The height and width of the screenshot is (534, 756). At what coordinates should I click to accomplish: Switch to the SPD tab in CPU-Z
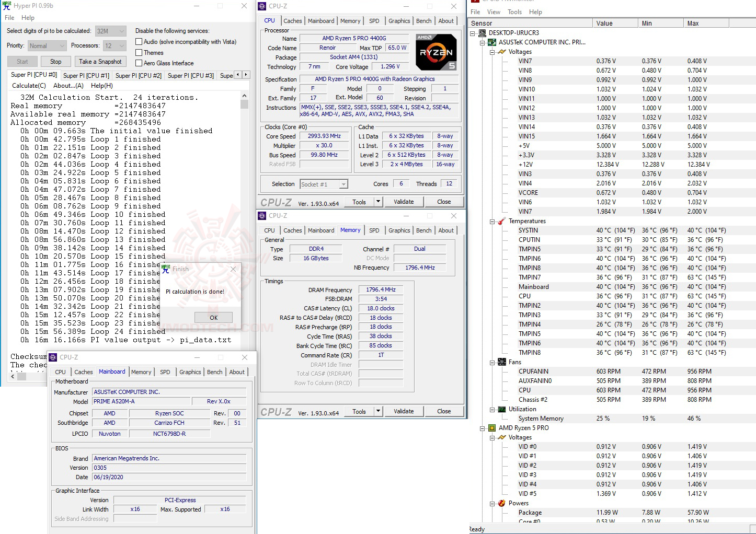[x=374, y=21]
